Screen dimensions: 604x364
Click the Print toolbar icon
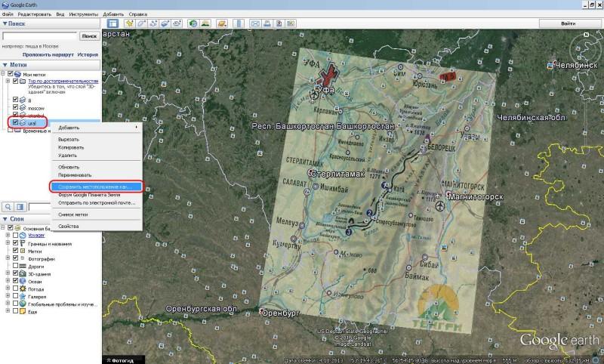267,23
